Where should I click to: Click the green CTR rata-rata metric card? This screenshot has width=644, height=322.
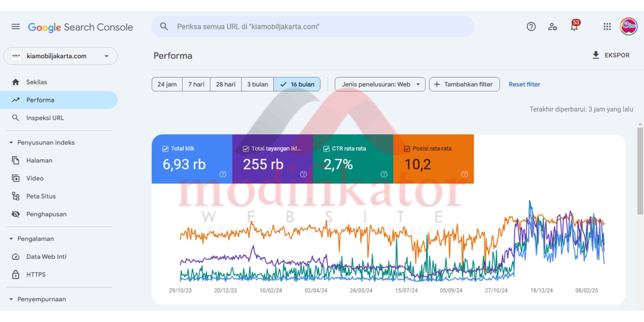(x=353, y=159)
